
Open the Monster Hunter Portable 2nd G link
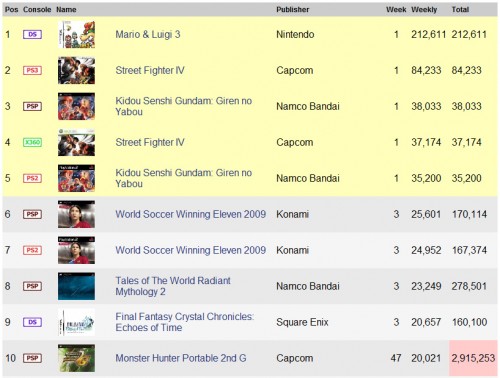click(181, 358)
